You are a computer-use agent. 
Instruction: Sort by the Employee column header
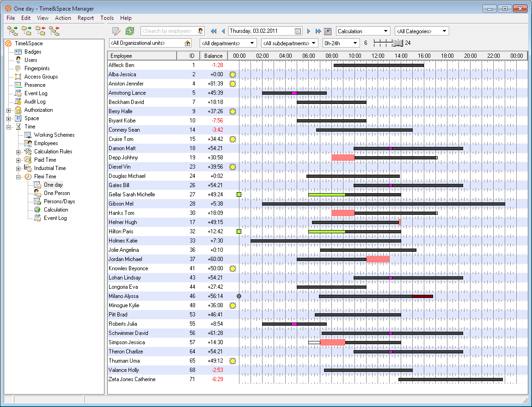(x=142, y=56)
